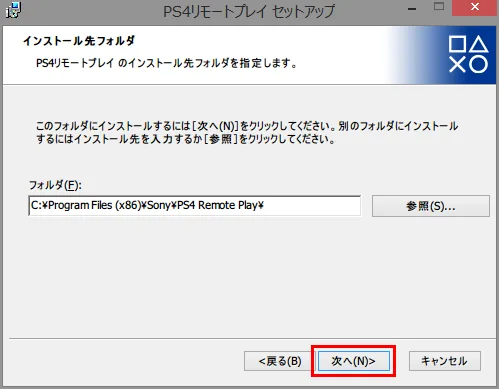
Task: Cancel setup with the キャンセル button
Action: 445,361
